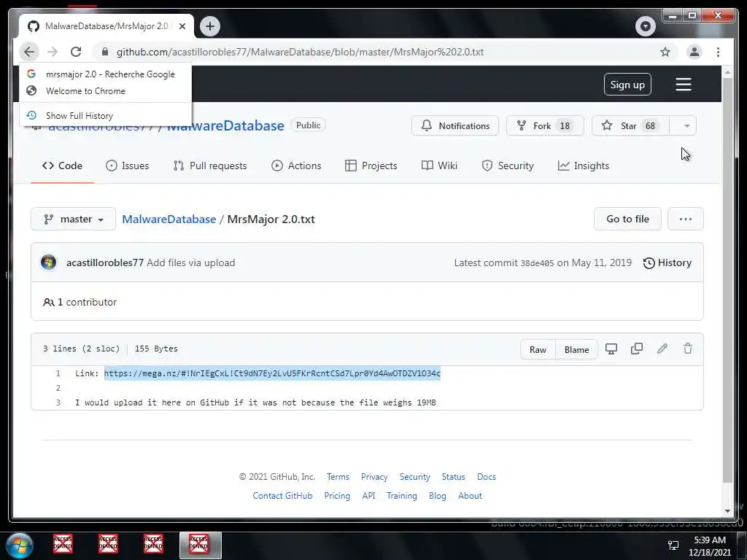Open the Blog footer link
747x560 pixels.
pyautogui.click(x=438, y=496)
